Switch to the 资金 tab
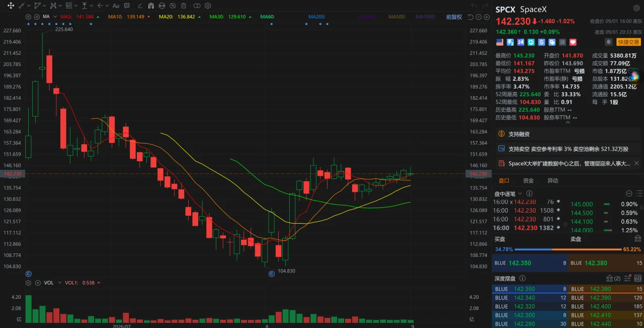The height and width of the screenshot is (328, 644). click(x=528, y=180)
